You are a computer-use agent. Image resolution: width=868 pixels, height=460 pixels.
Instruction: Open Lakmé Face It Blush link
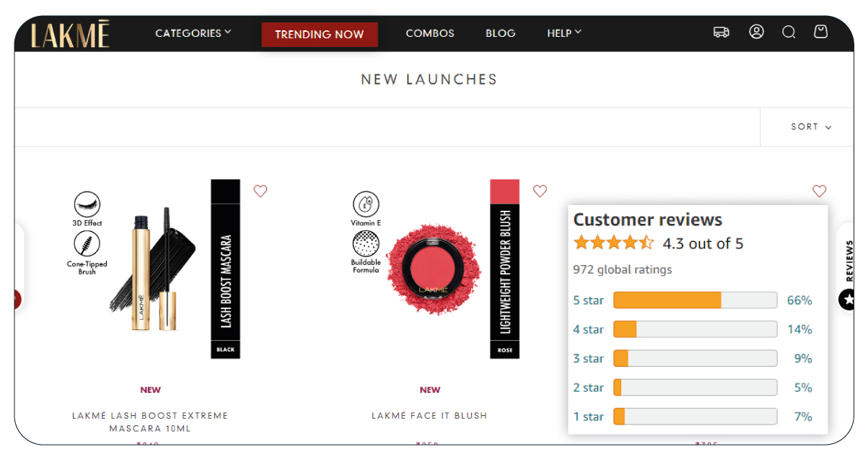(x=429, y=415)
